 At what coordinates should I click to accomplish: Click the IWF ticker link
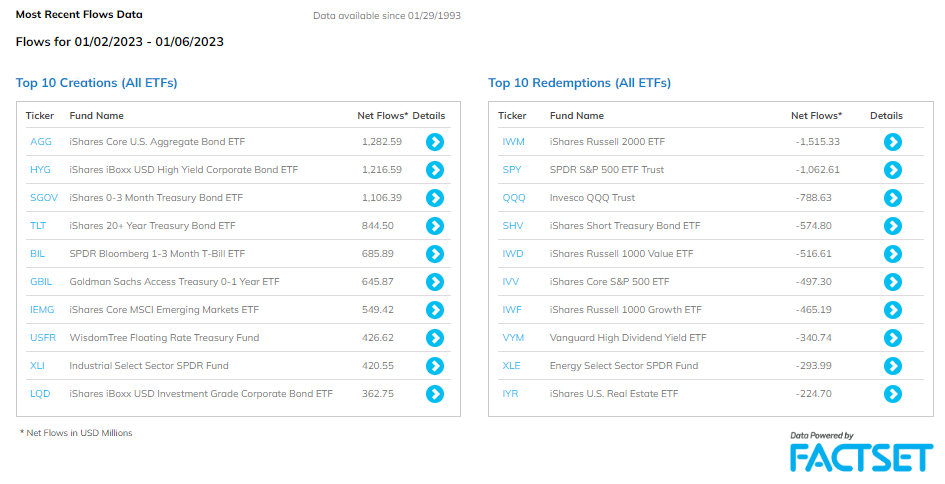512,310
